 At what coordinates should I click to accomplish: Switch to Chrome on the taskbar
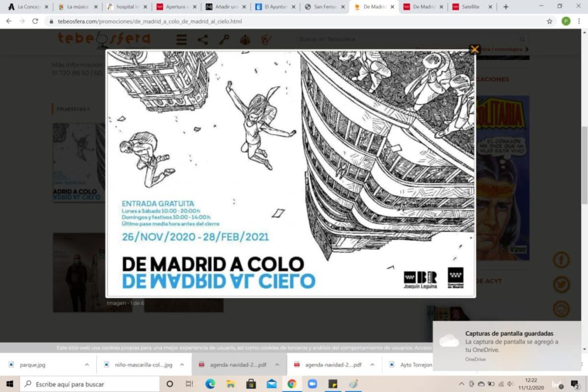pyautogui.click(x=292, y=384)
